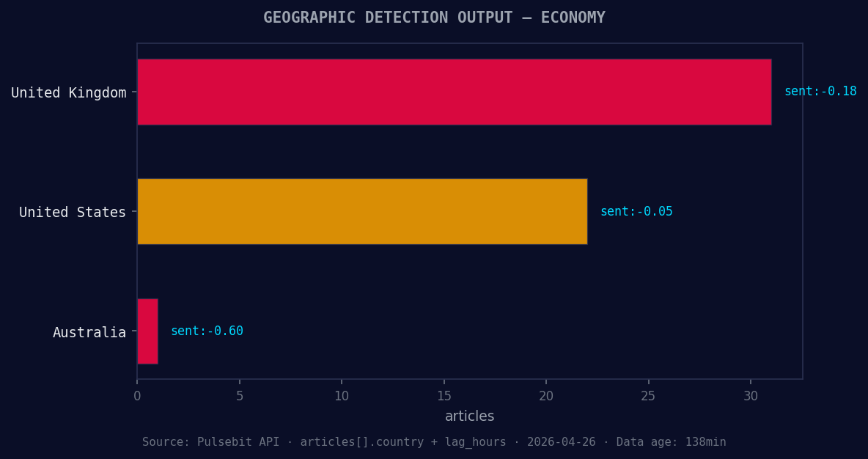Select the sent:-0.60 label beside Australia bar
This screenshot has width=868, height=459.
pyautogui.click(x=207, y=331)
